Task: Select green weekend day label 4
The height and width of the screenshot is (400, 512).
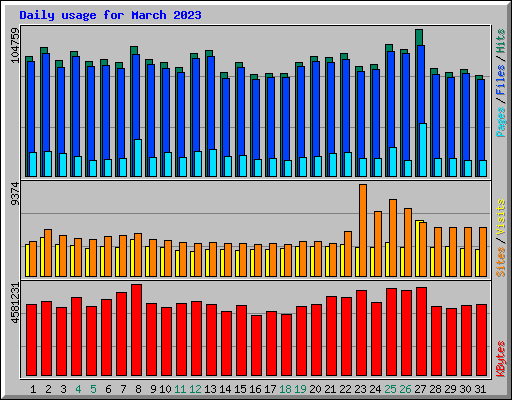Action: click(78, 389)
